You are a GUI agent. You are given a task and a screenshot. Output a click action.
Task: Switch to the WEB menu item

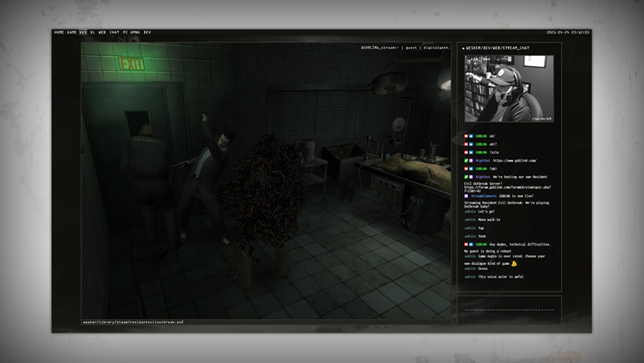click(x=102, y=32)
